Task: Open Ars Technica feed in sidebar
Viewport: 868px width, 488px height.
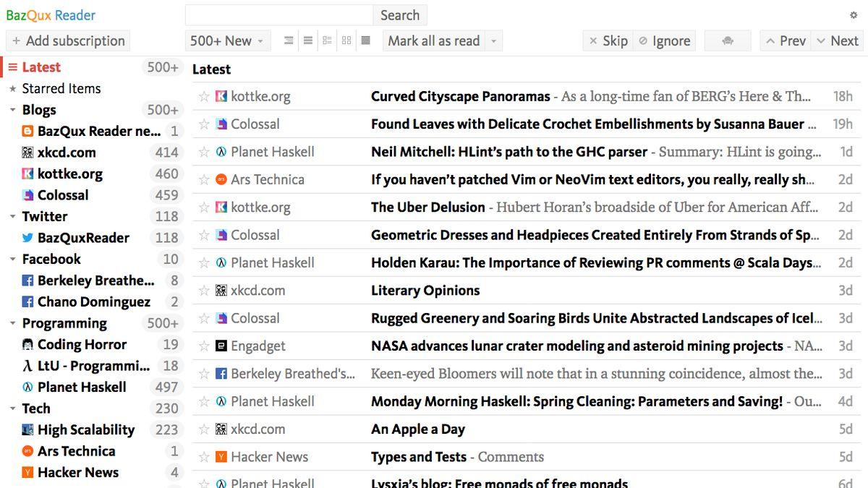Action: 93,451
